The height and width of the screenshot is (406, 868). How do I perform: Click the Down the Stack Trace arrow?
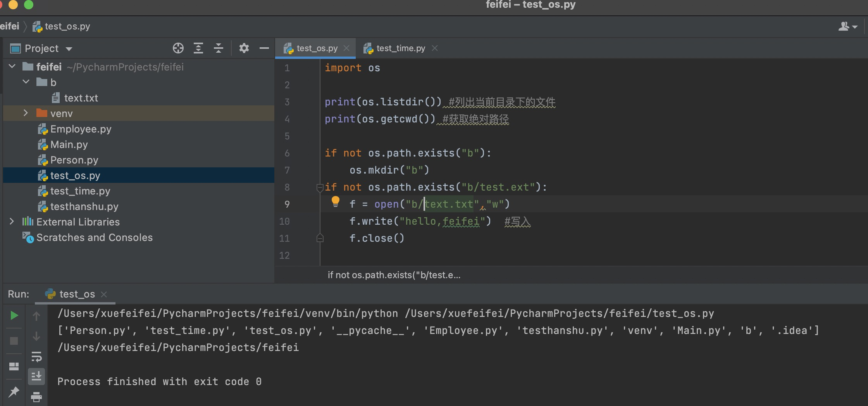tap(36, 336)
